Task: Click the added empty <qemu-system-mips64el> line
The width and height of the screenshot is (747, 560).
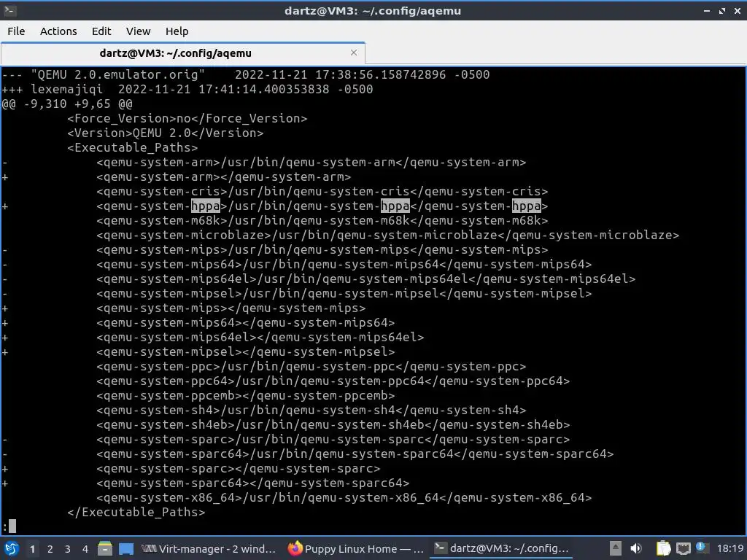Action: point(260,337)
